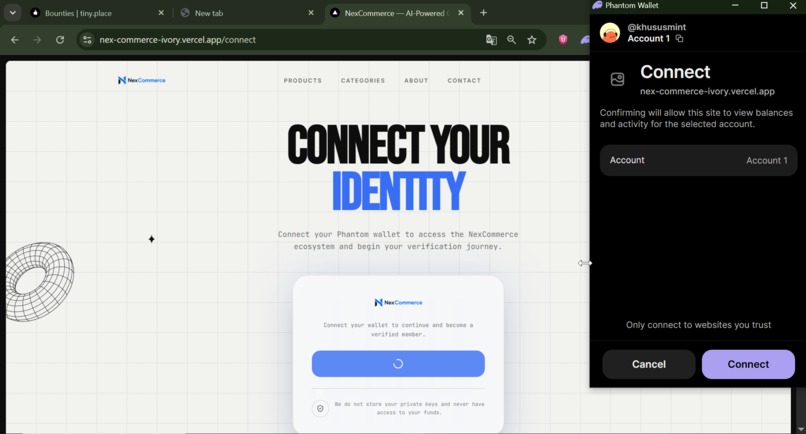Screen dimensions: 806x434
Task: Copy Account 1 address icon
Action: coord(680,39)
